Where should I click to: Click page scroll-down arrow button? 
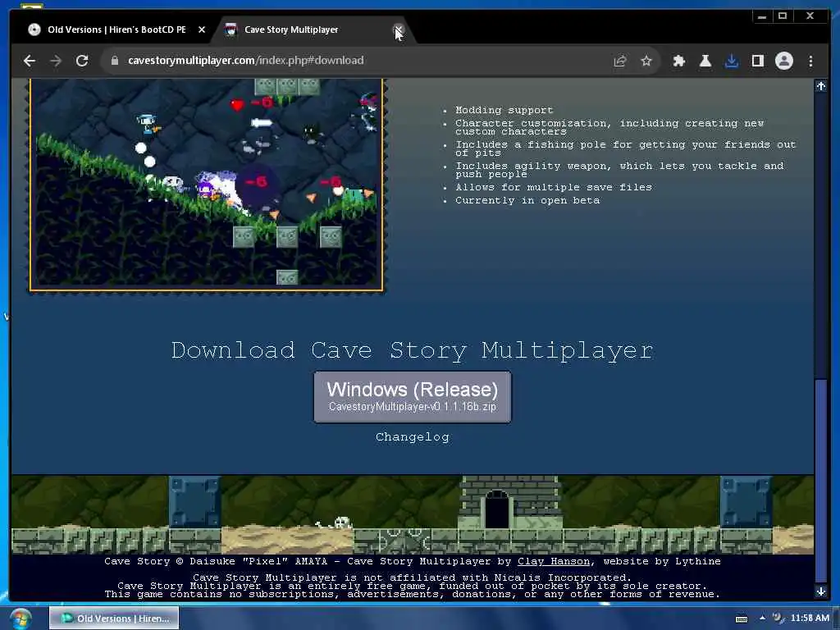820,591
